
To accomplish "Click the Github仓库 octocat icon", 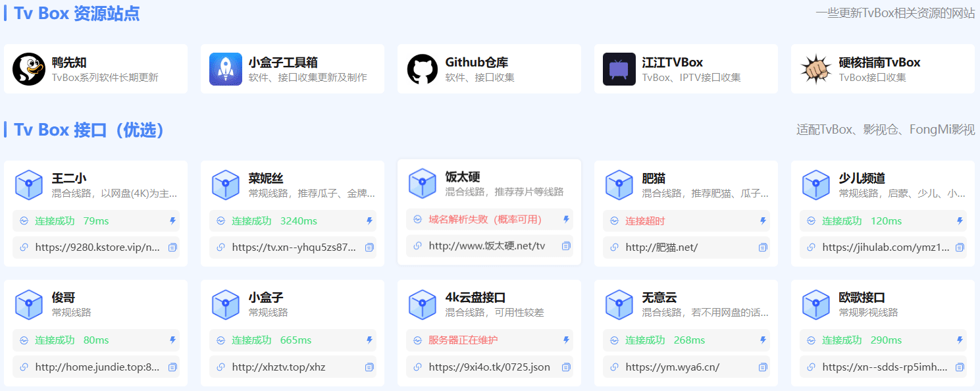I will point(423,69).
